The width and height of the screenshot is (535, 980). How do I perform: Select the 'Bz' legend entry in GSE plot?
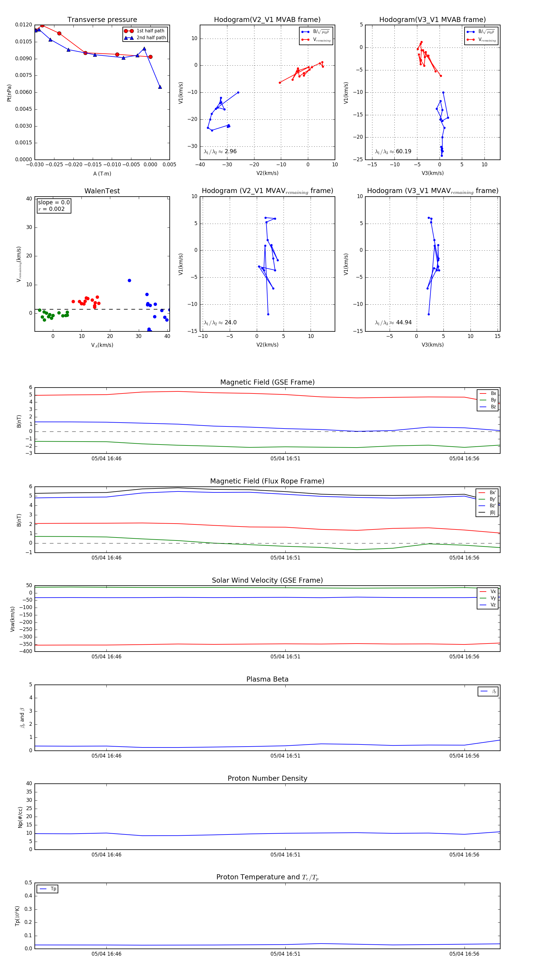[x=488, y=407]
